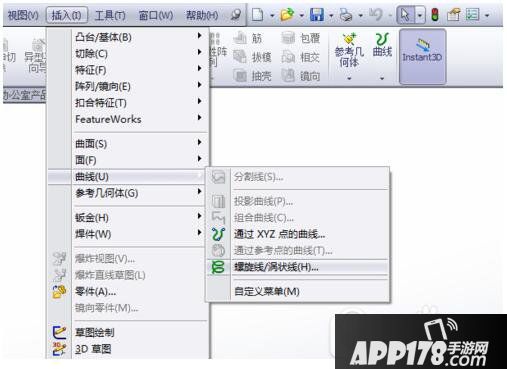The height and width of the screenshot is (369, 507).
Task: Select FeatureWorks menu entry
Action: tap(128, 119)
